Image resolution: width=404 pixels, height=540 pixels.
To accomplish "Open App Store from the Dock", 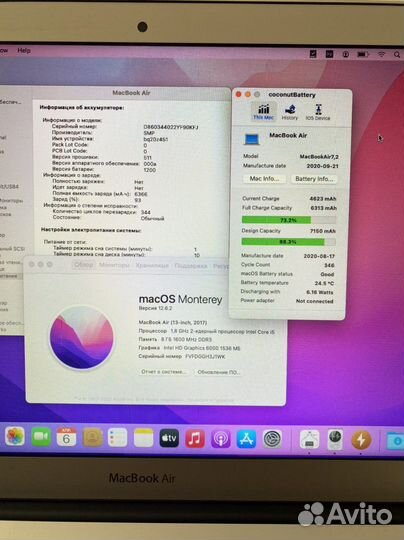I will (246, 439).
